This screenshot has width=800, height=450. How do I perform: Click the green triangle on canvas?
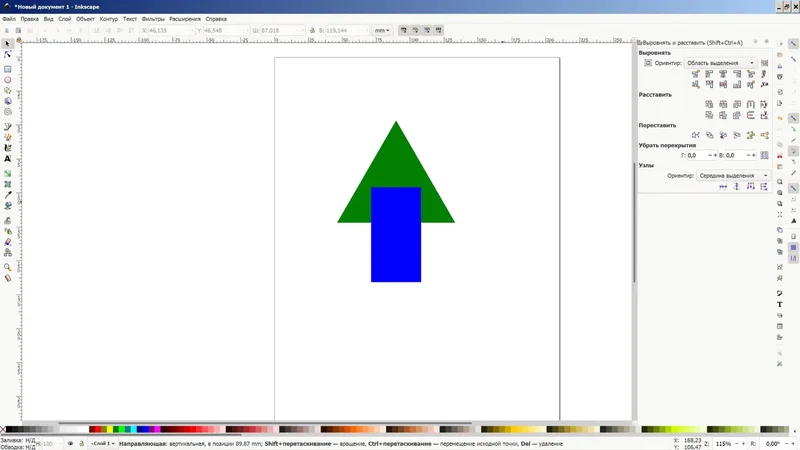[396, 156]
